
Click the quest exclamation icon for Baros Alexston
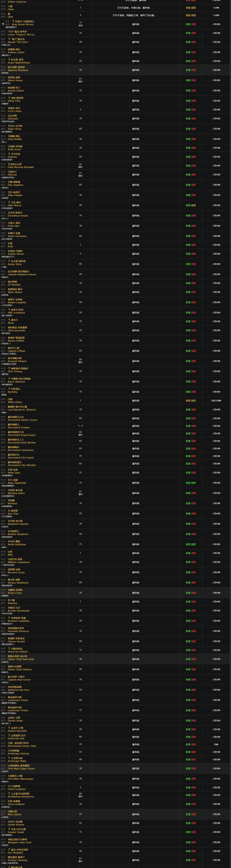pos(9,379)
